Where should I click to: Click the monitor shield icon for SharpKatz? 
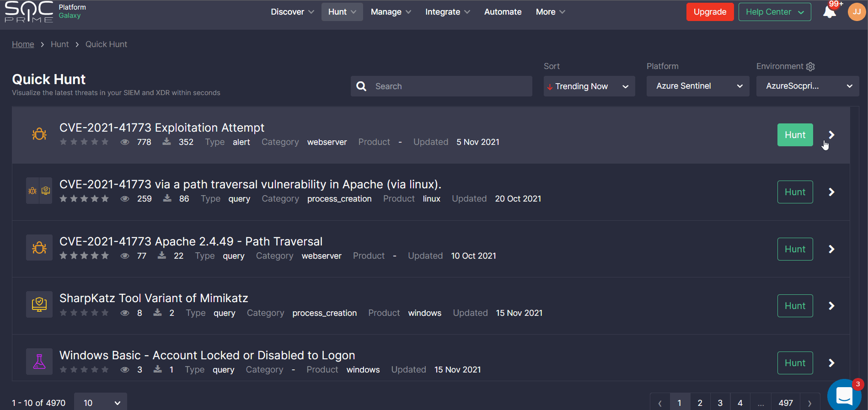(x=39, y=304)
